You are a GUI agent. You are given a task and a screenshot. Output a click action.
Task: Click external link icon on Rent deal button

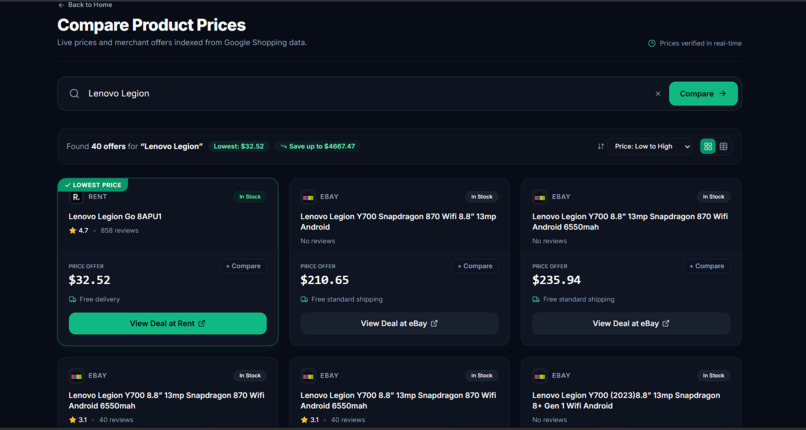(202, 324)
